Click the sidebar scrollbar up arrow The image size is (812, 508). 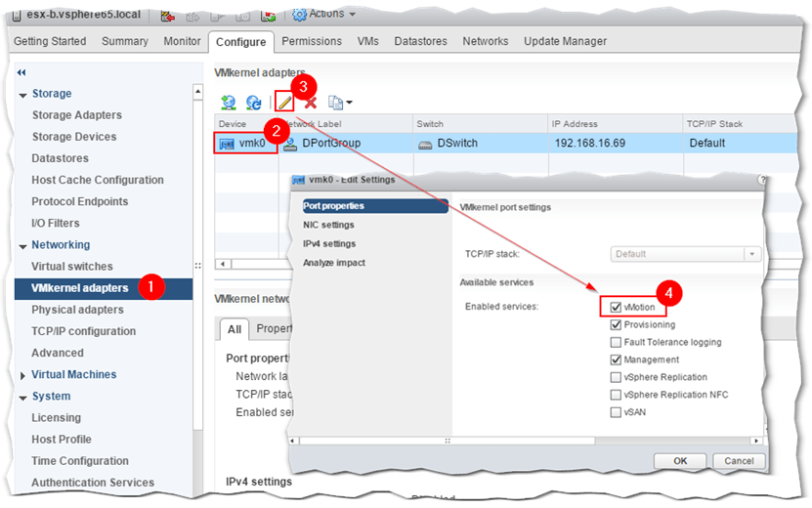tap(197, 92)
